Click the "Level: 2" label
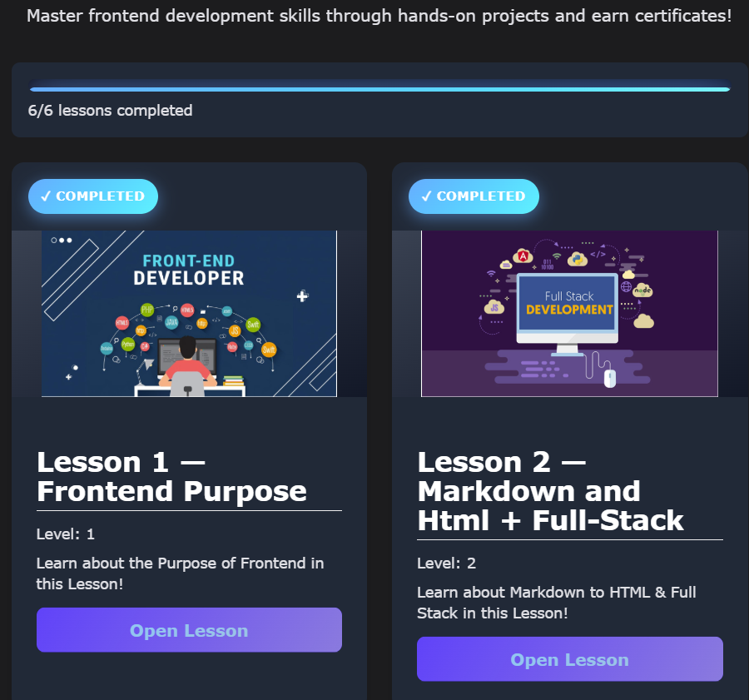Screen dimensions: 749x700 446,563
